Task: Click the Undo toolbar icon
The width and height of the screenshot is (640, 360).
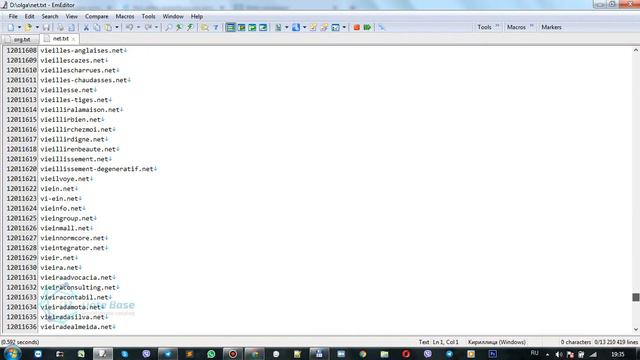Action: coord(129,27)
